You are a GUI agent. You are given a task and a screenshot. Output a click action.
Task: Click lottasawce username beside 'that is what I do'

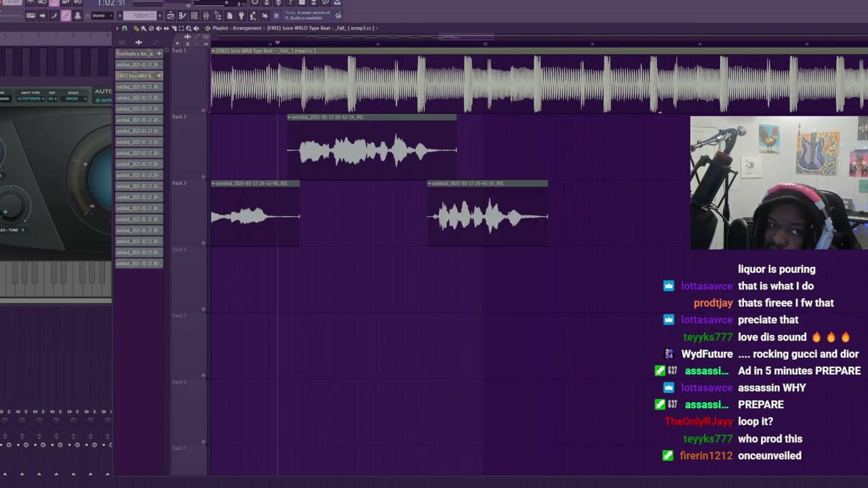[707, 286]
